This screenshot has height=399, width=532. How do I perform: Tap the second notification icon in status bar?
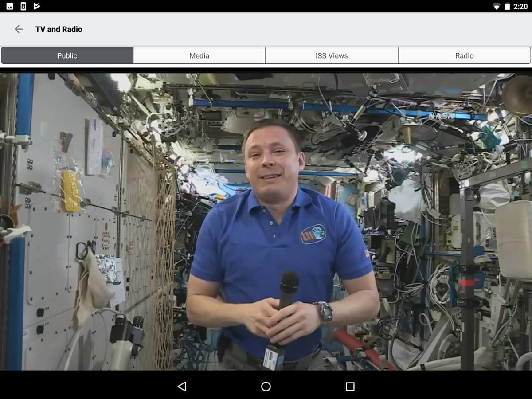coord(23,6)
